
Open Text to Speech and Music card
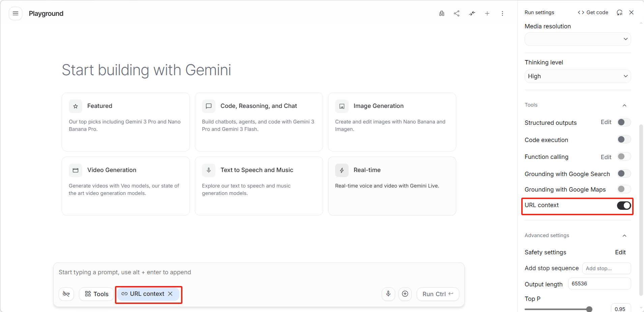[x=259, y=186]
